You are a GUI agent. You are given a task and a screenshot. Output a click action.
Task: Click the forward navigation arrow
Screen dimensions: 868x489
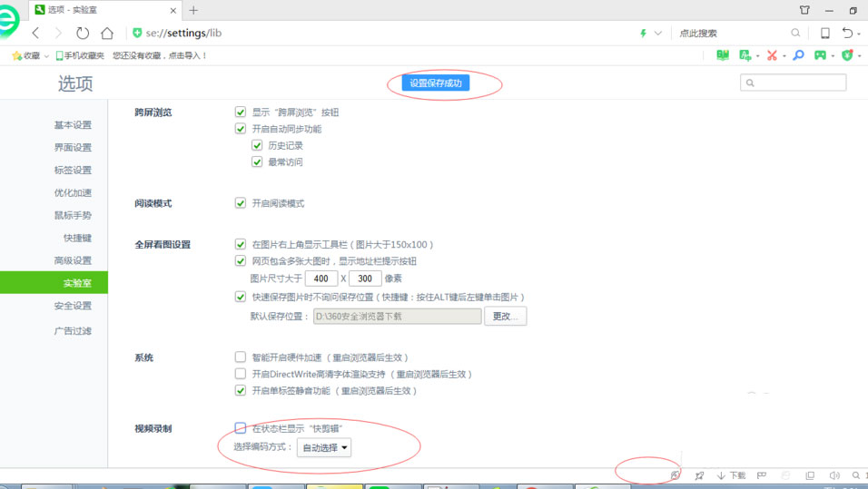coord(59,34)
